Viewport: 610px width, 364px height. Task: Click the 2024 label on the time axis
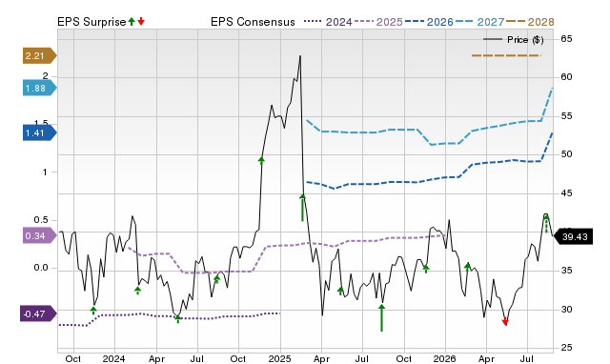tap(113, 358)
